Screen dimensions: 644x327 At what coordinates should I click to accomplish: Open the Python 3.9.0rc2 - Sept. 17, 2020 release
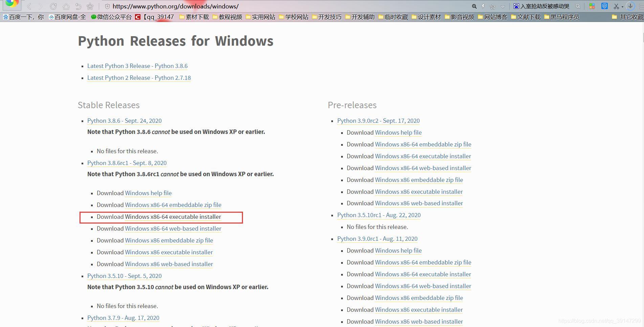[378, 121]
